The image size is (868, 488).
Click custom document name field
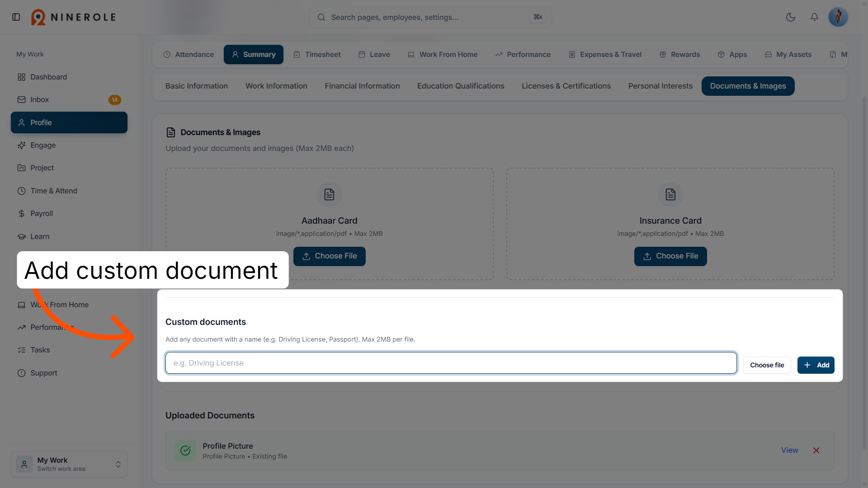coord(451,363)
